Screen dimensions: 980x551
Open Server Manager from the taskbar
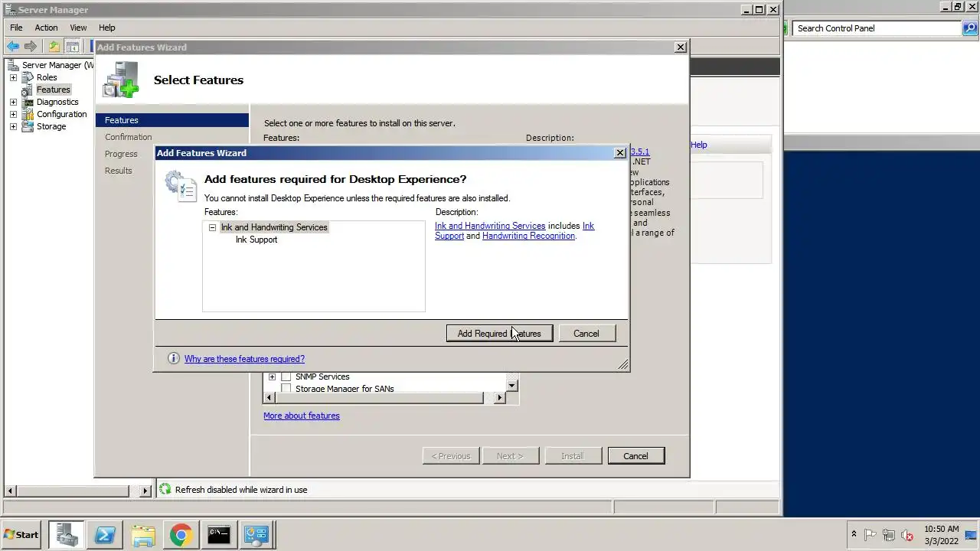(x=67, y=535)
